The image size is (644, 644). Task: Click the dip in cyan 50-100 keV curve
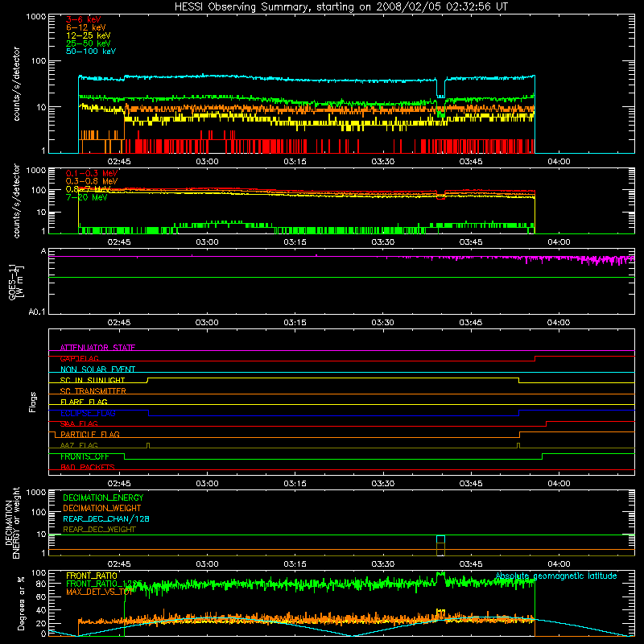click(x=440, y=89)
